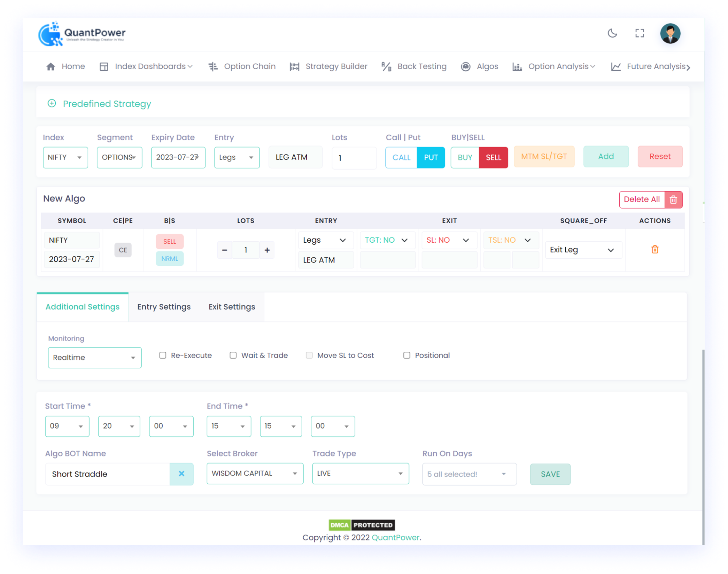Expand Predefined Strategy plus icon
This screenshot has width=728, height=574.
point(52,103)
